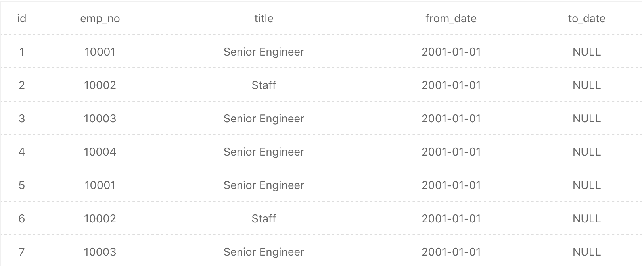Click the id column header
Viewport: 644px width, 266px height.
point(22,18)
